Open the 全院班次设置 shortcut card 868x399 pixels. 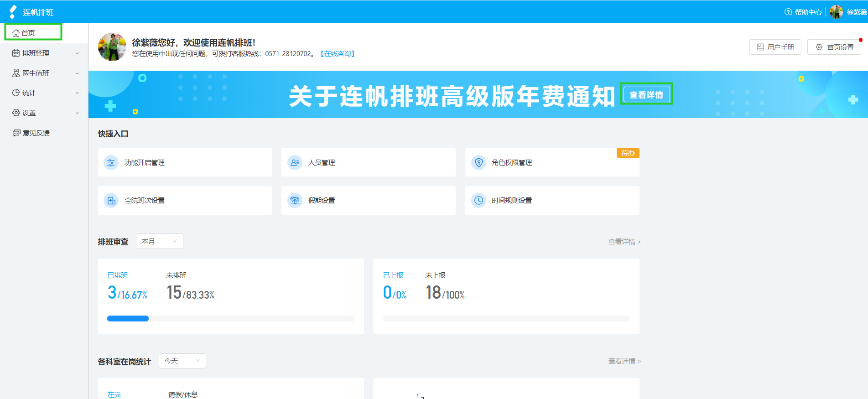[185, 200]
